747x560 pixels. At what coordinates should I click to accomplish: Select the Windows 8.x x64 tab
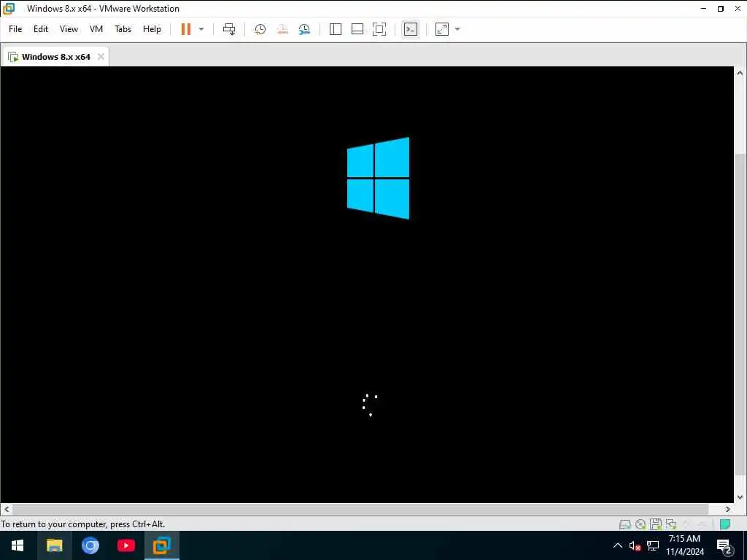(x=55, y=57)
